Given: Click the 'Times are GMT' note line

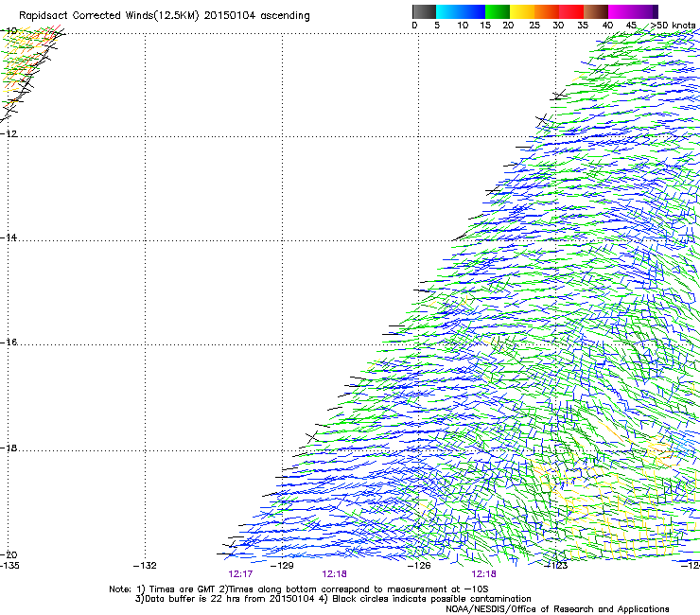Looking at the screenshot, I should tap(298, 589).
